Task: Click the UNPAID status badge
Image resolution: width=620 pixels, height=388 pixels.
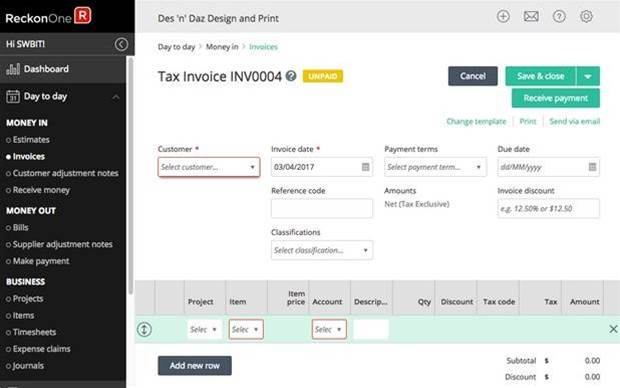Action: 323,76
